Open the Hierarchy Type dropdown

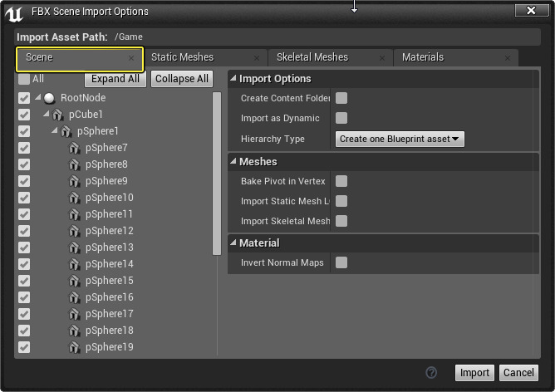[400, 139]
